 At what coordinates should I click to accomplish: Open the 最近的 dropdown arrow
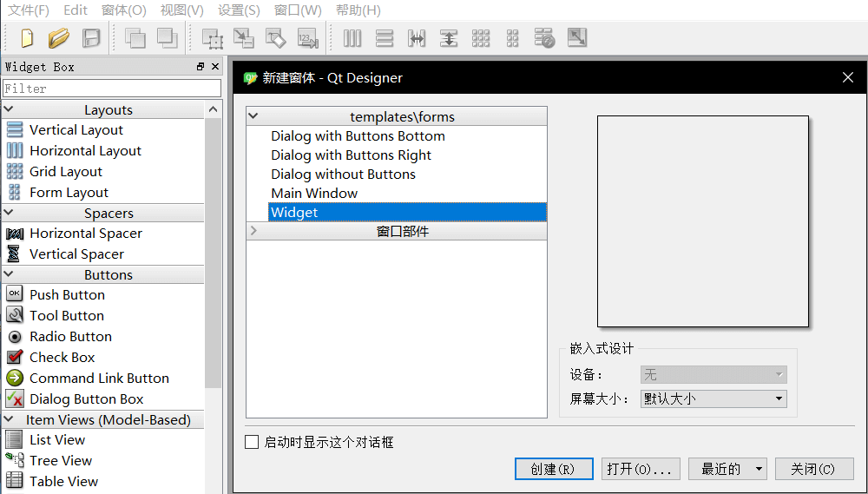coord(759,469)
